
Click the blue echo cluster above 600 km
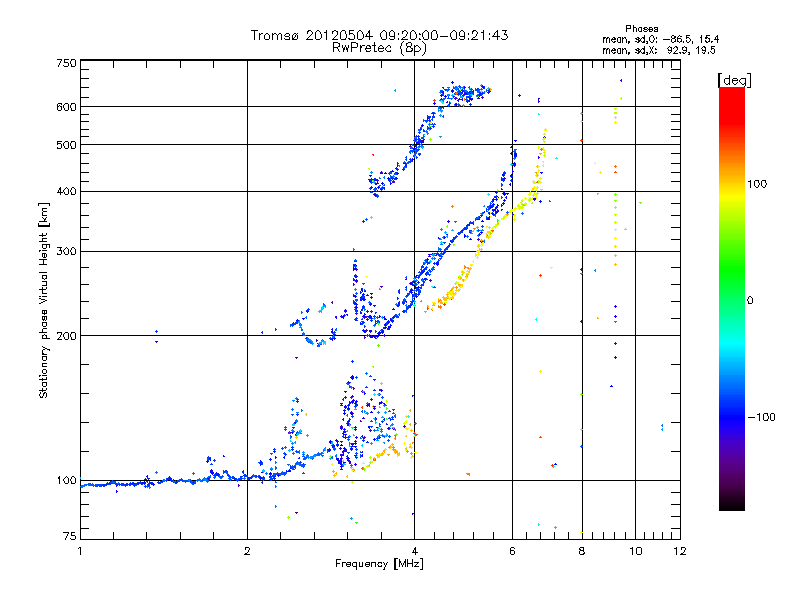(x=463, y=94)
